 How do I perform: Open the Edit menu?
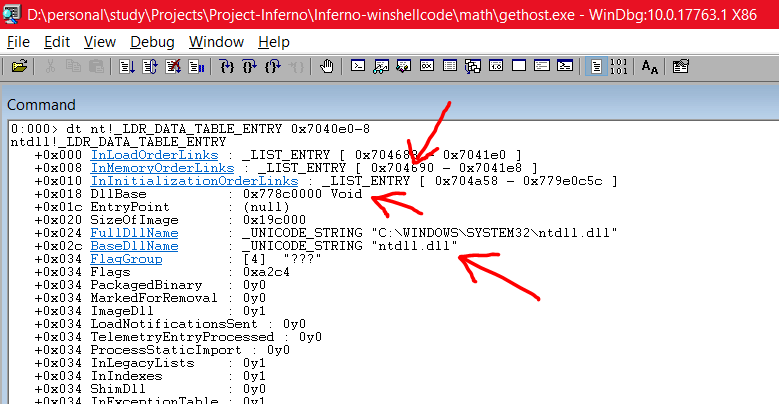[57, 42]
